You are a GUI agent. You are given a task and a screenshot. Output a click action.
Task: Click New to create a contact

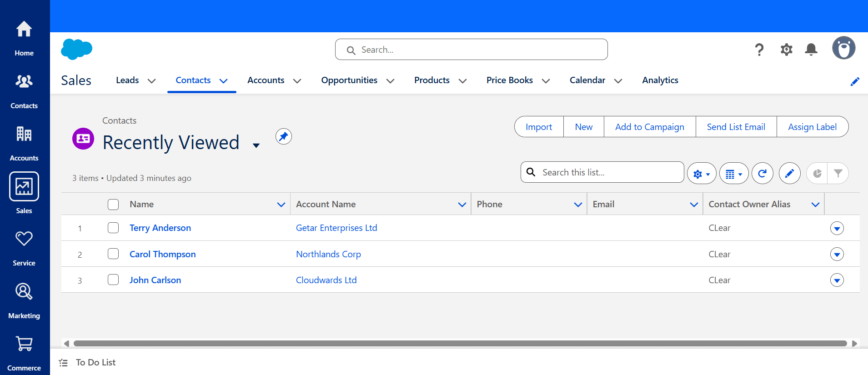pos(584,127)
